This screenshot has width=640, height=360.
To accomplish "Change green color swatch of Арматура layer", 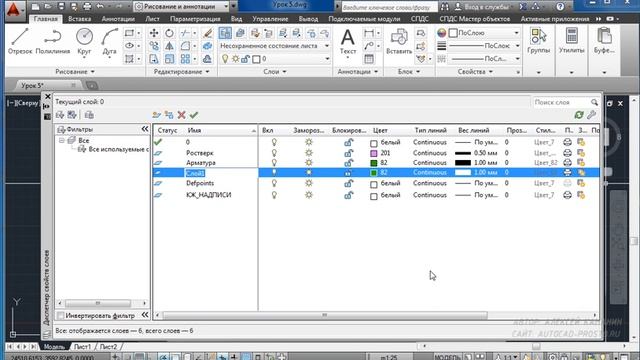I will [373, 163].
